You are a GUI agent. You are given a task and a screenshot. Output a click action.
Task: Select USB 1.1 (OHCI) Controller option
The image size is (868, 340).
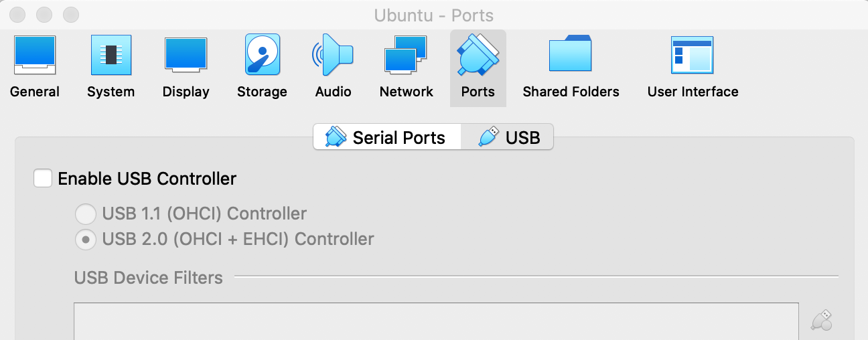tap(85, 214)
